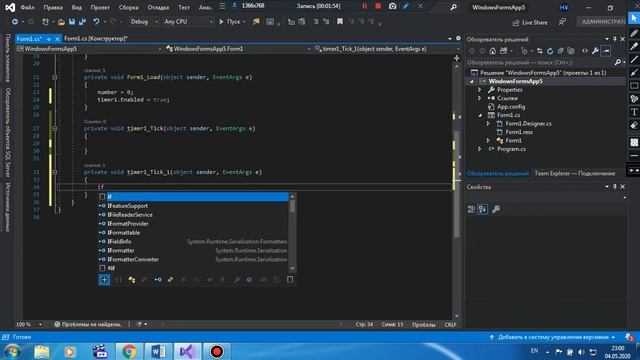Expand the Properties node in Solution Explorer
This screenshot has height=360, width=640.
point(480,89)
